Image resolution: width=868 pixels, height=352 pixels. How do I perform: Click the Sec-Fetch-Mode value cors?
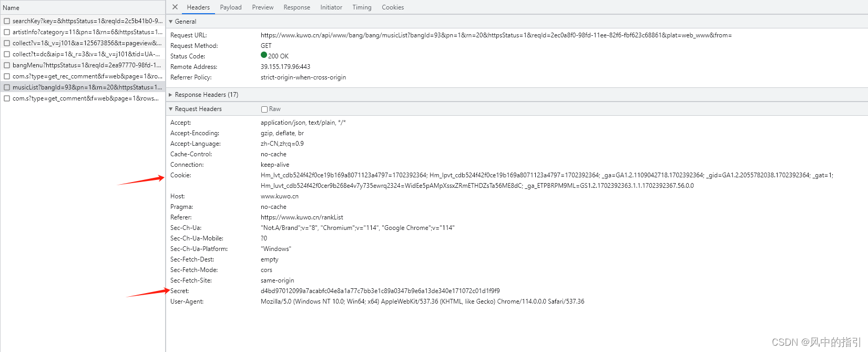[267, 270]
